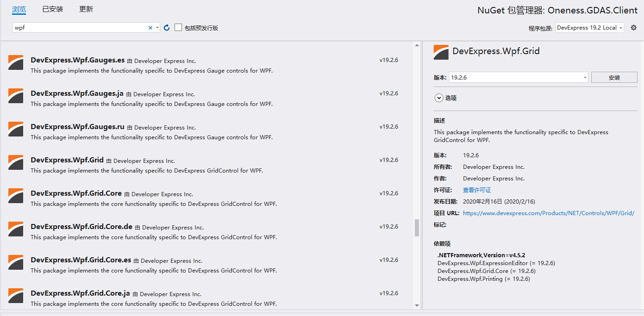
Task: Select the DevExpress.Wpf.Grid.Core.es package name
Action: point(81,260)
